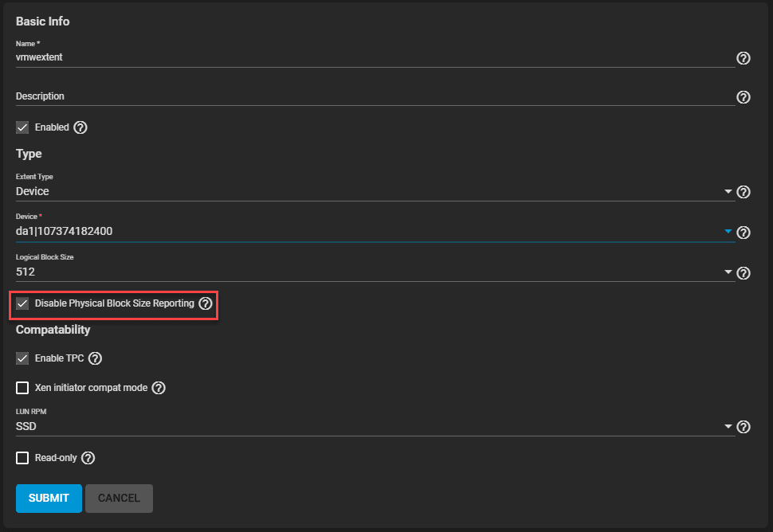Click the help icon beside the Name field
This screenshot has width=773, height=532.
[x=744, y=58]
